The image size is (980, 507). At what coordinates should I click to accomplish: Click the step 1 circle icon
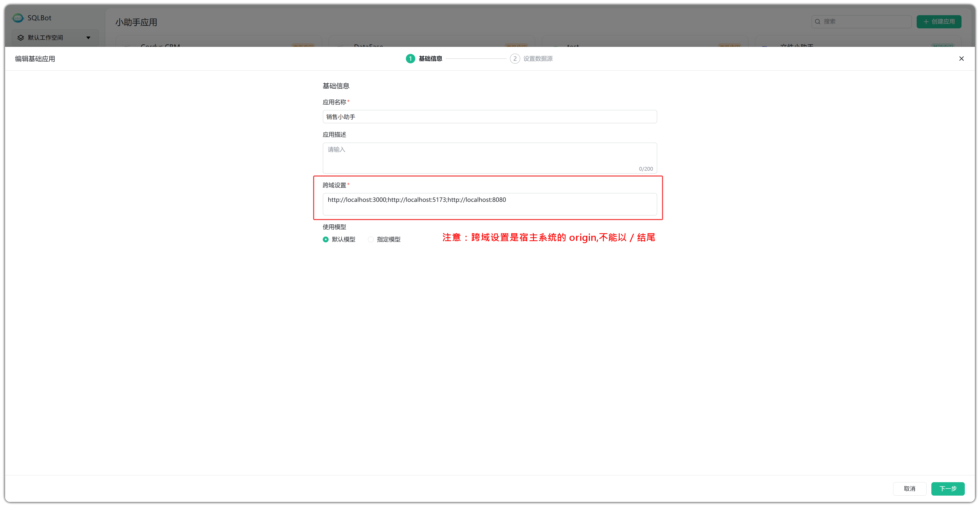pyautogui.click(x=410, y=58)
